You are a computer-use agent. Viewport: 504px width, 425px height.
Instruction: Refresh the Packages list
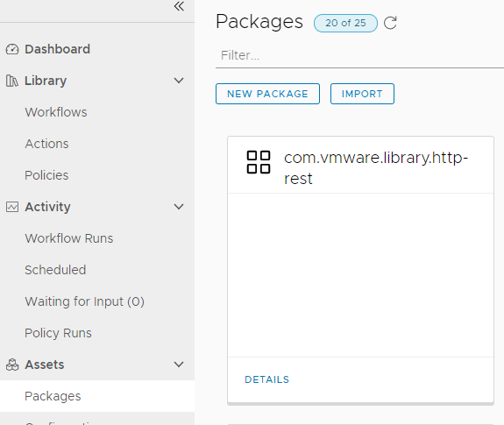pos(390,23)
